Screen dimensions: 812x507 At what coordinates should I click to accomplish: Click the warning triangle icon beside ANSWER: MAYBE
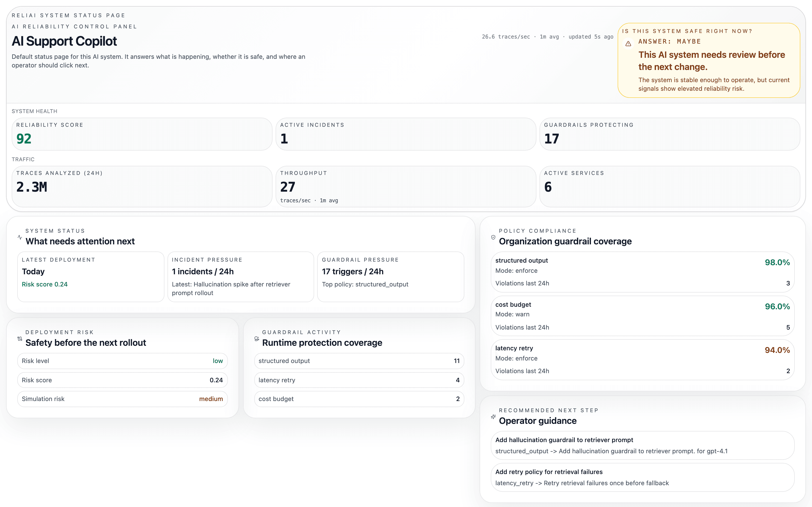[x=628, y=44]
